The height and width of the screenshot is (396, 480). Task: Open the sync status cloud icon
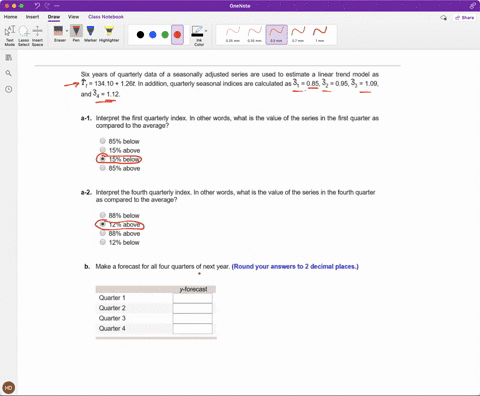click(443, 18)
